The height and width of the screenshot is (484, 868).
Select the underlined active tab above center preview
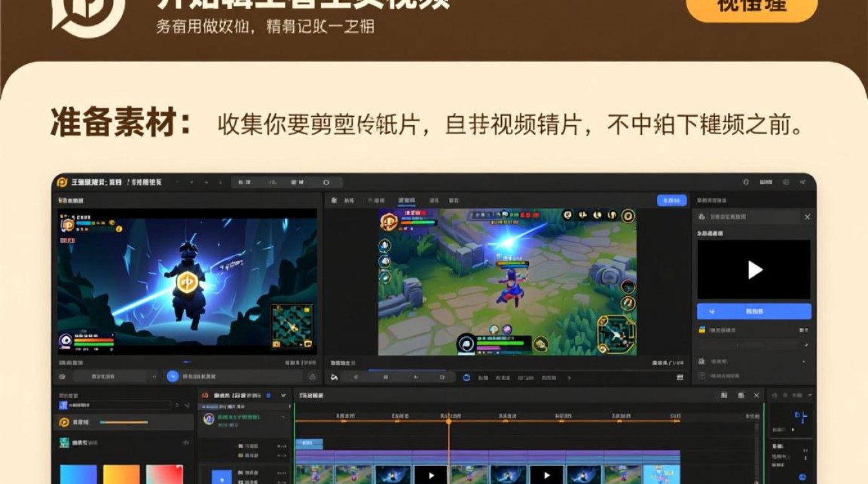(407, 201)
